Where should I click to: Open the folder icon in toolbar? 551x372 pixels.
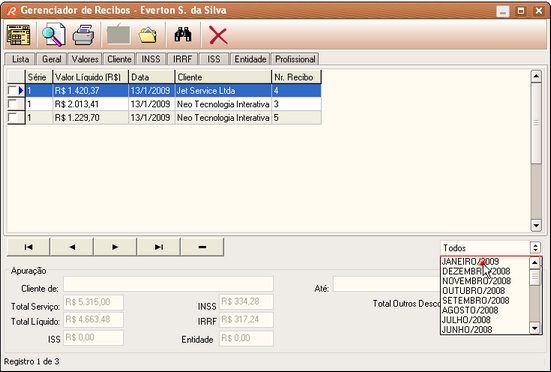click(148, 35)
